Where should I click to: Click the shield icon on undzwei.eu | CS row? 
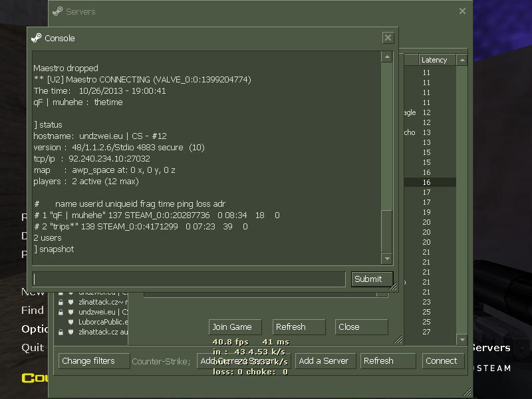71,312
